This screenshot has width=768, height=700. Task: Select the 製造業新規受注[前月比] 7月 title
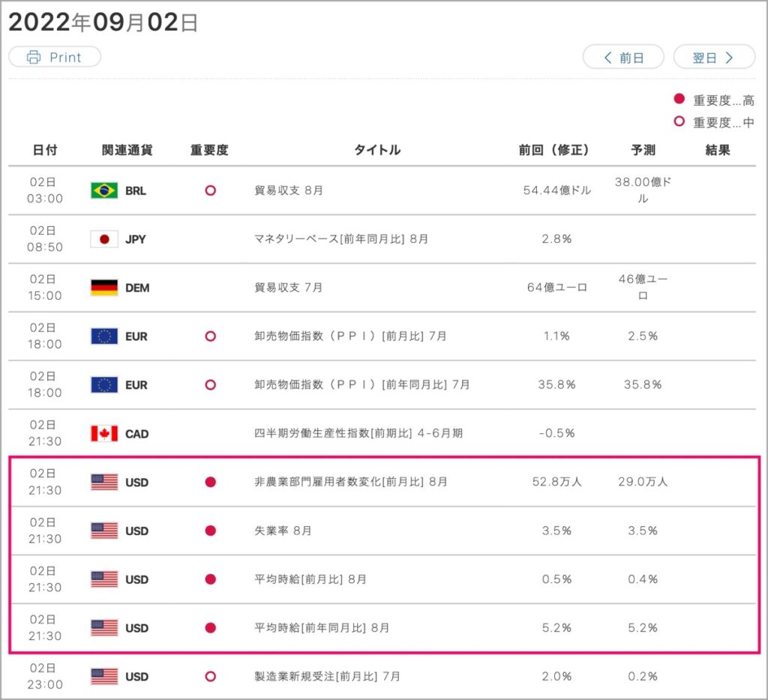pos(327,677)
